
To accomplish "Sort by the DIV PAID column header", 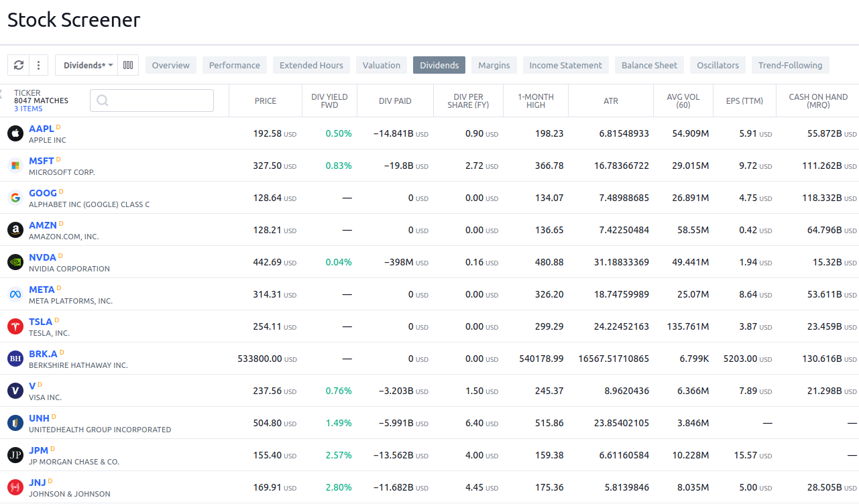I will pos(395,101).
